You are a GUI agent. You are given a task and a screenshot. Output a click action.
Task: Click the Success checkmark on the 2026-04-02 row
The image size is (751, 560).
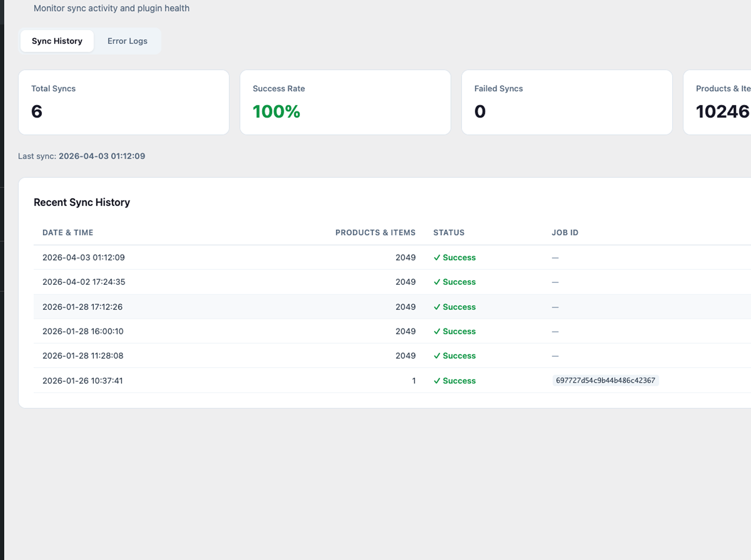click(437, 282)
